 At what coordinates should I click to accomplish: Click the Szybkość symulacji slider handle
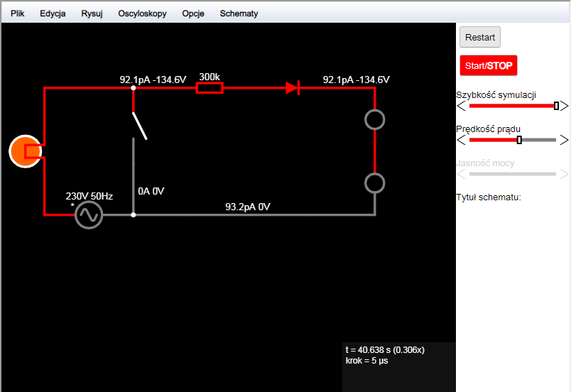point(556,106)
